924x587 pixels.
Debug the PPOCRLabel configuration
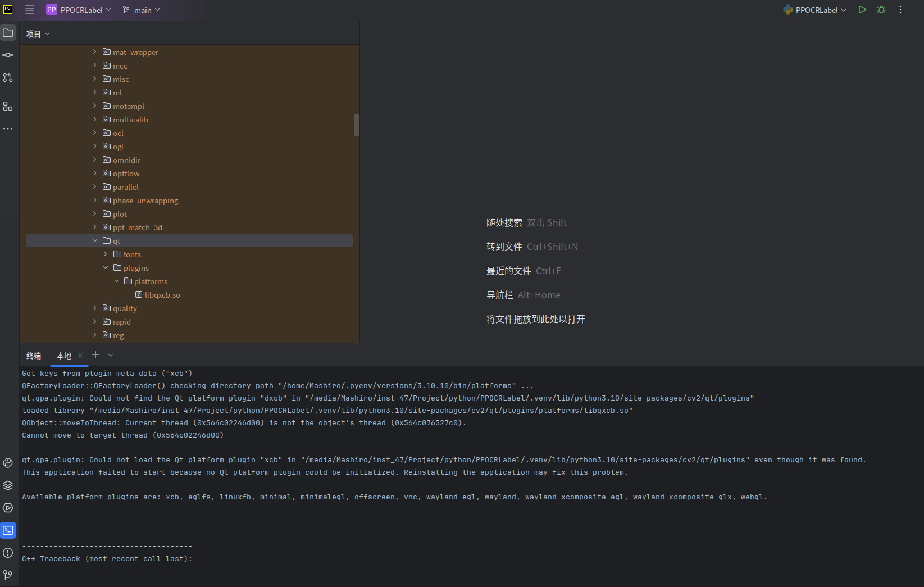tap(881, 10)
